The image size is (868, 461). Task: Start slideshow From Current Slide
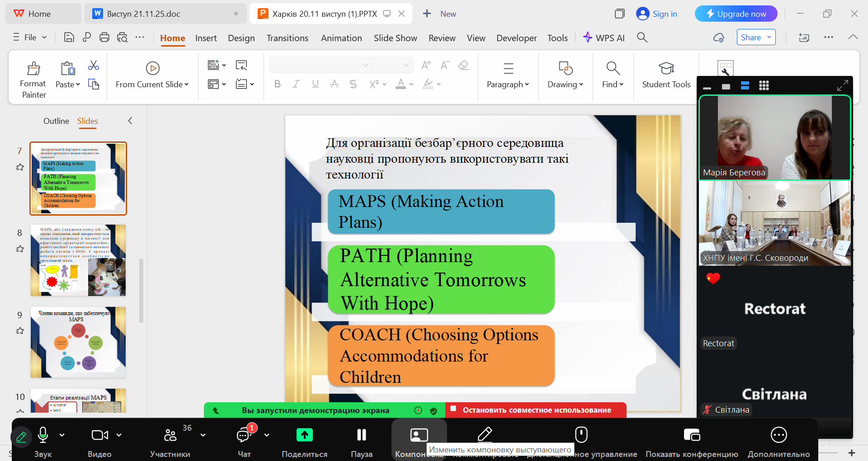[152, 69]
